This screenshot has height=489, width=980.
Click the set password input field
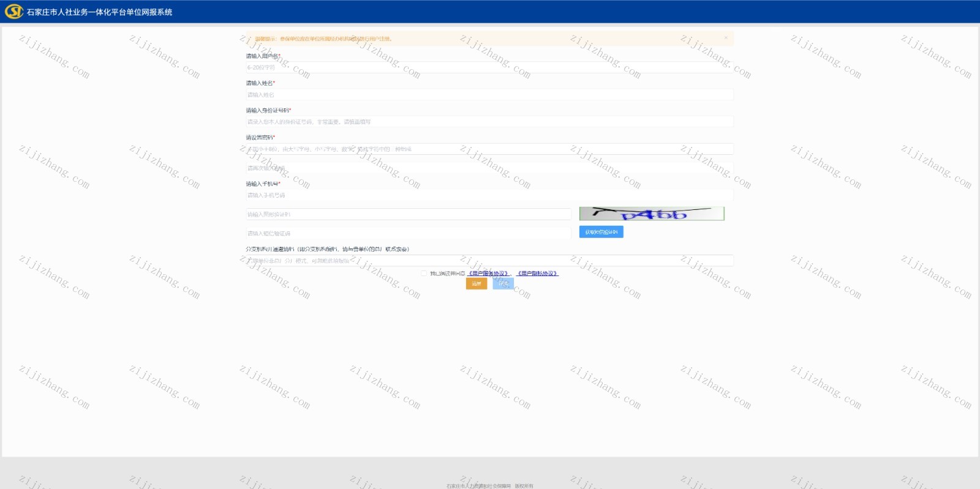click(x=489, y=149)
